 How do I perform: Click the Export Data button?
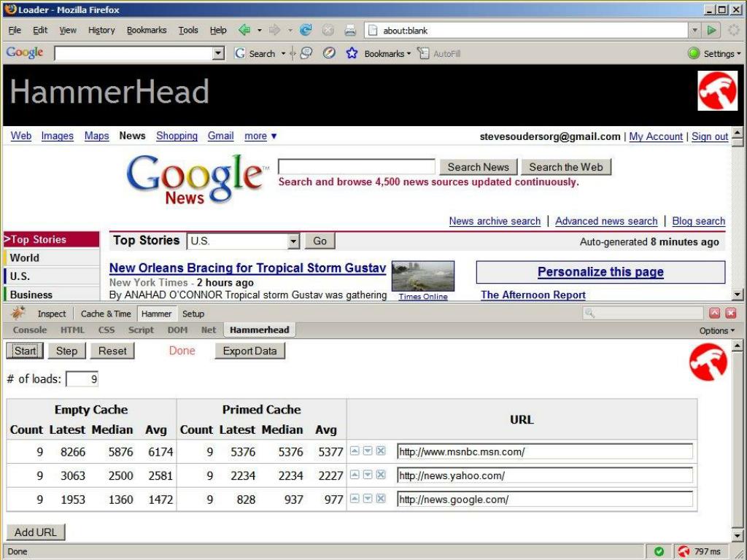tap(249, 351)
